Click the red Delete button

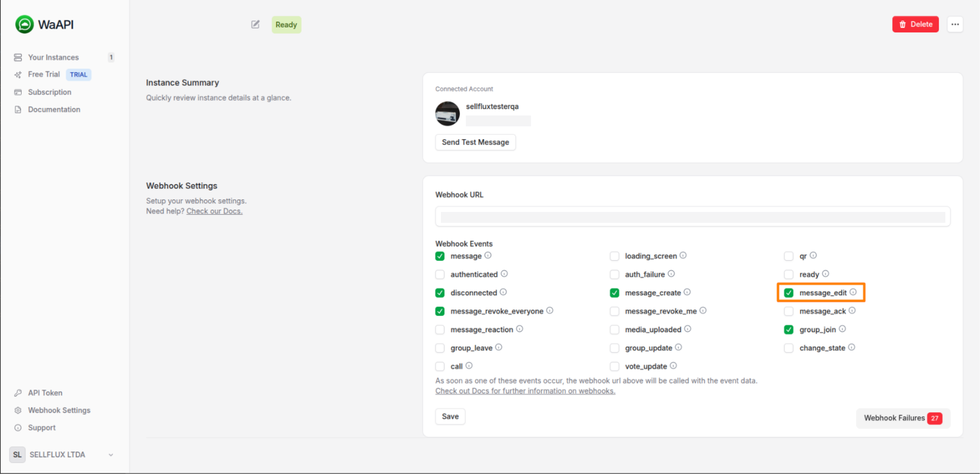coord(915,24)
